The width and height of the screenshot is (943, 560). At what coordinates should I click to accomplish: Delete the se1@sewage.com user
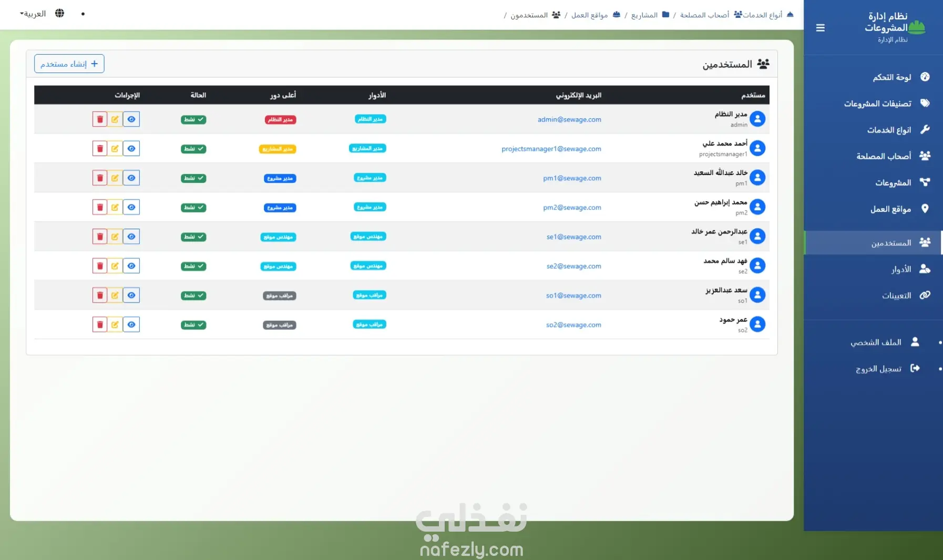coord(100,237)
